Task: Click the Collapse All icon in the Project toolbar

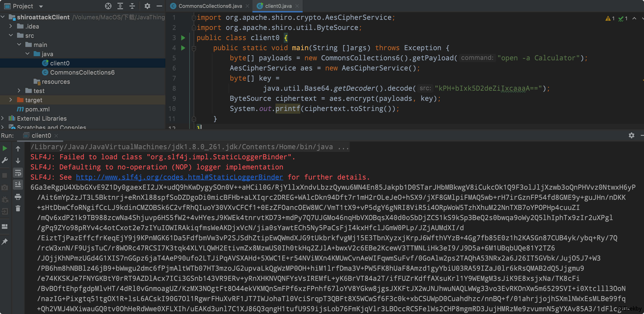Action: (132, 6)
